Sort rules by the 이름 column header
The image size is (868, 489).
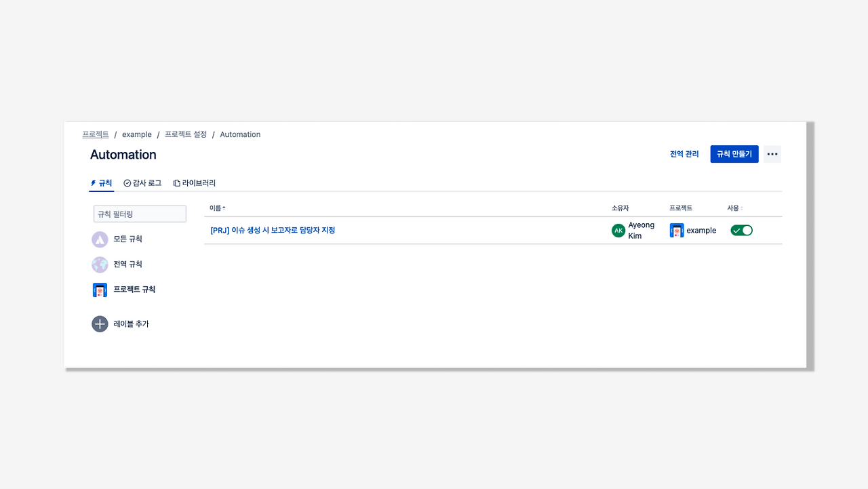coord(217,208)
